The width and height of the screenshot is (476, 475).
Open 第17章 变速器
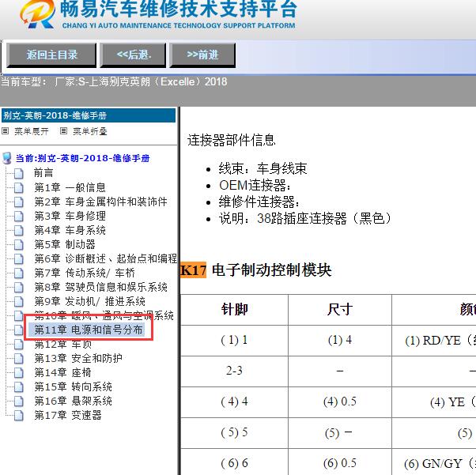pyautogui.click(x=68, y=416)
